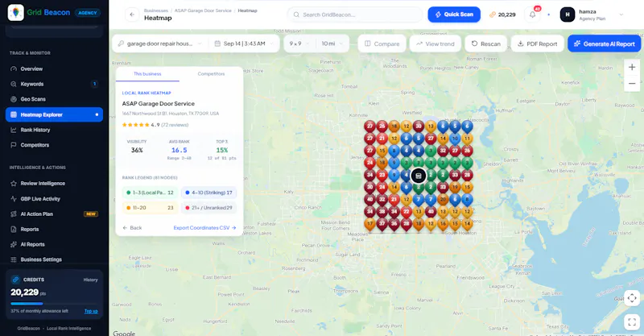Viewport: 644px width, 336px height.
Task: Go back using the header arrow button
Action: coord(132,15)
